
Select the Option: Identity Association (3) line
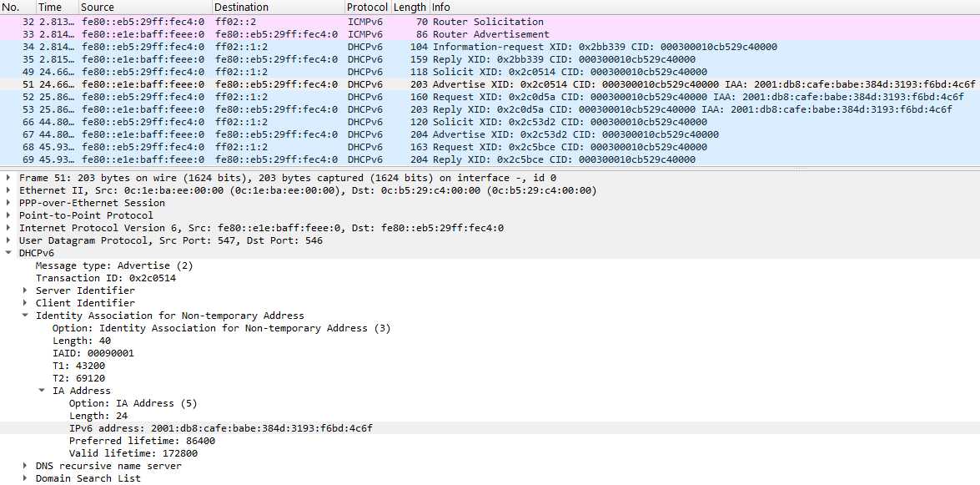(221, 328)
